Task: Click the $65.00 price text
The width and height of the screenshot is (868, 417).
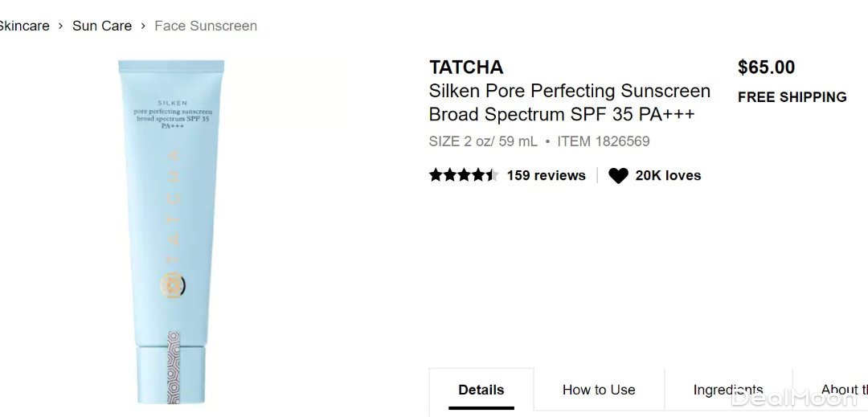Action: tap(766, 67)
